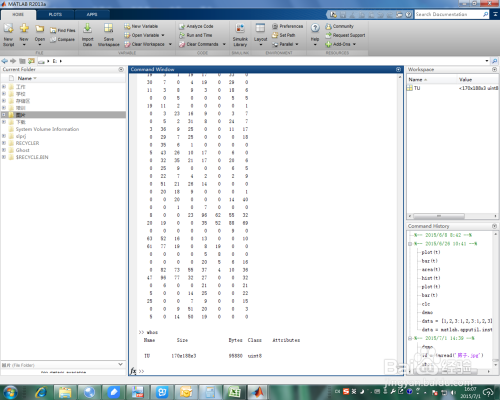500x400 pixels.
Task: Expand the Ghost folder
Action: click(x=4, y=150)
